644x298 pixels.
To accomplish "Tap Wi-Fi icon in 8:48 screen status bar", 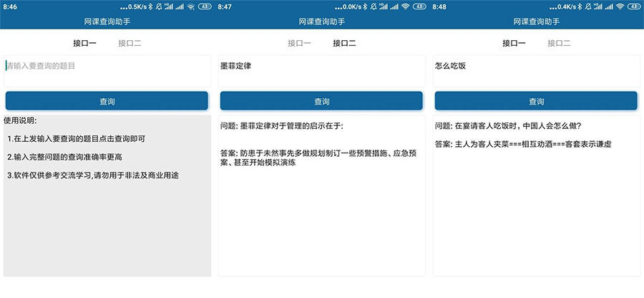I will tap(620, 6).
